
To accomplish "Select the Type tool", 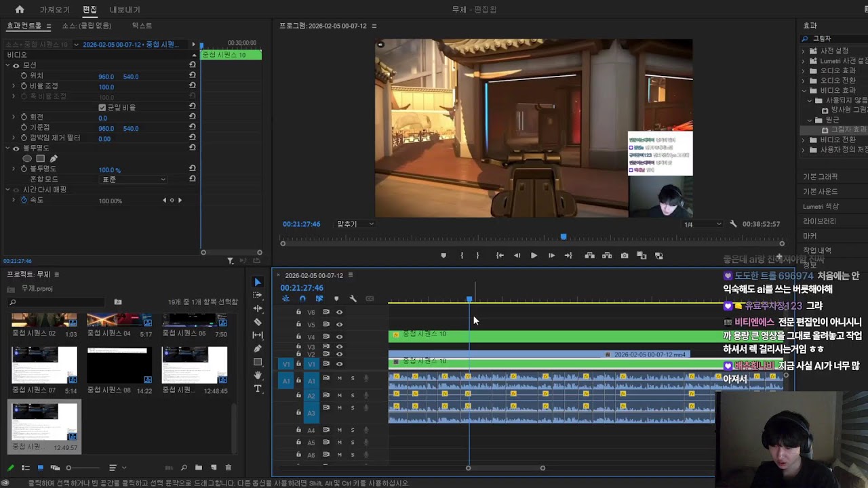I will point(258,388).
